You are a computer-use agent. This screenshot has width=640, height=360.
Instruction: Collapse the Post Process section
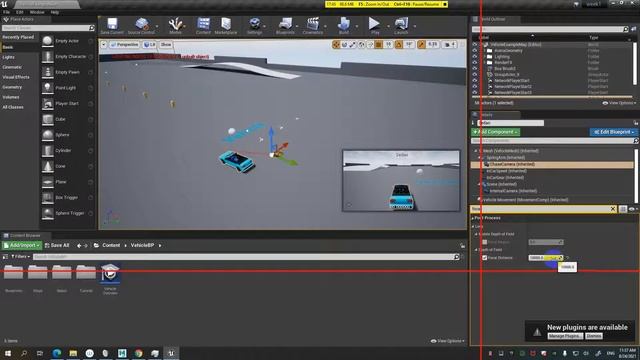pyautogui.click(x=473, y=218)
